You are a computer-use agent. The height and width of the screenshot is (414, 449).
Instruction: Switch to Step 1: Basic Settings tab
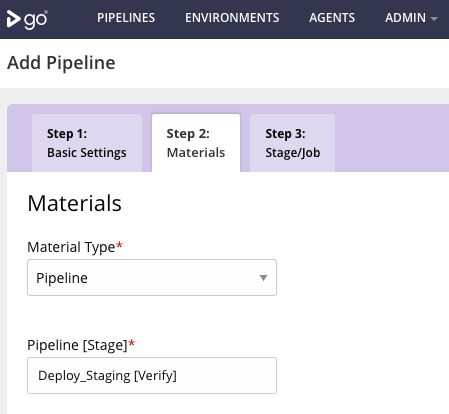[x=87, y=143]
